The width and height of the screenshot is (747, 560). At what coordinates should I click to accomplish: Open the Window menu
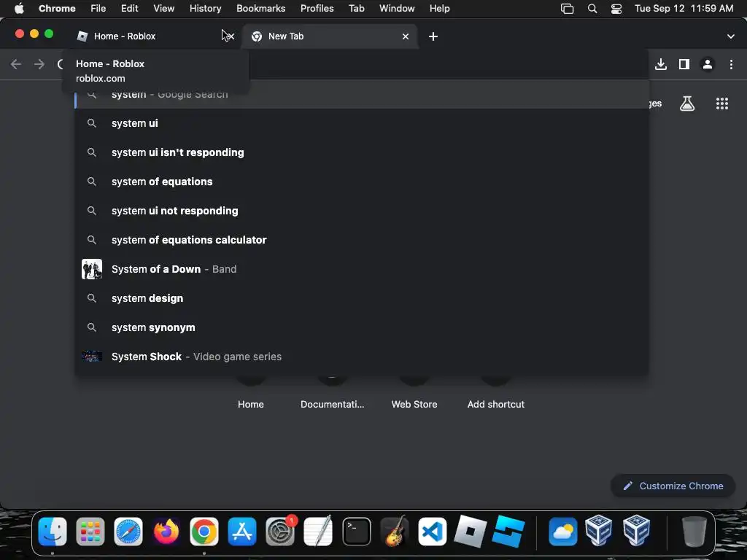[x=397, y=8]
